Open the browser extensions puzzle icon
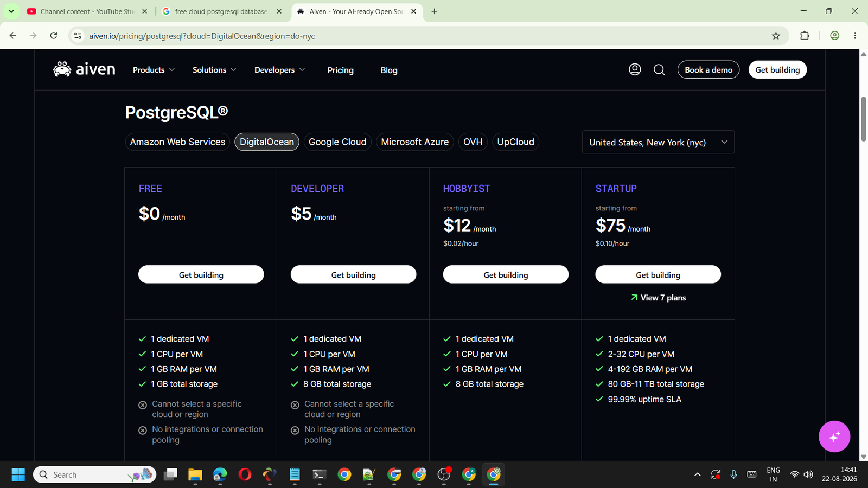The height and width of the screenshot is (488, 868). coord(805,36)
